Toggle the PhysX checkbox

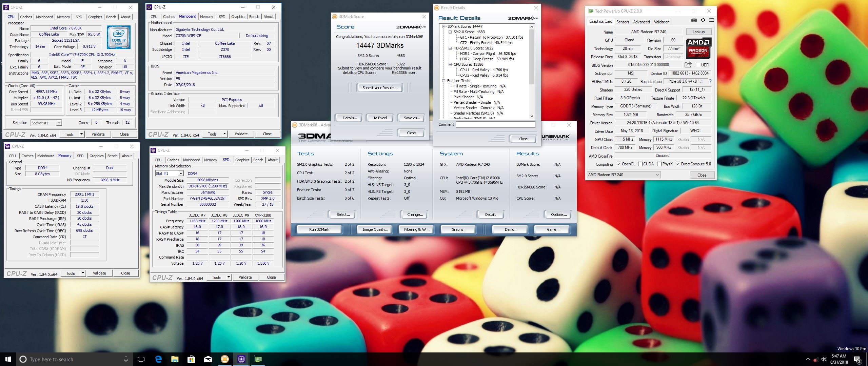click(x=659, y=164)
